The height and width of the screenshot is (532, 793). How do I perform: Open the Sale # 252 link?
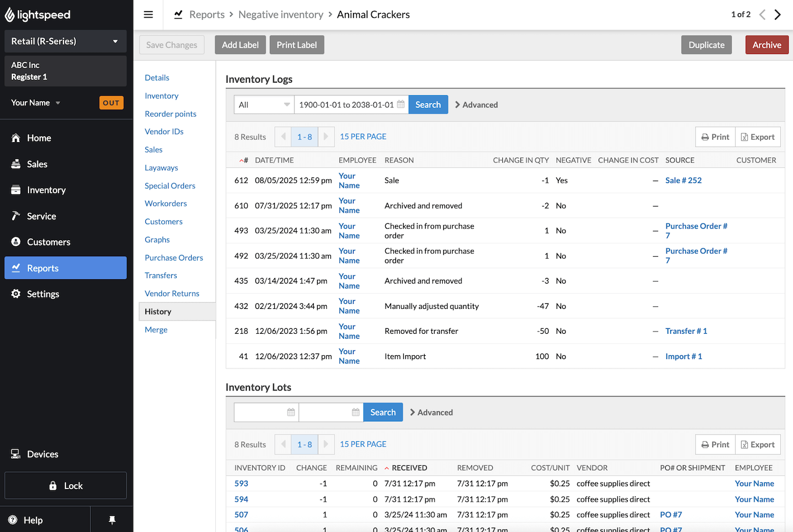[x=683, y=180]
